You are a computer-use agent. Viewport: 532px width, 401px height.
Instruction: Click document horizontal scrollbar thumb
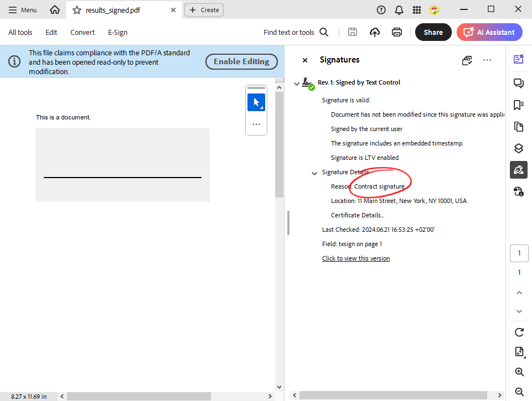click(139, 396)
